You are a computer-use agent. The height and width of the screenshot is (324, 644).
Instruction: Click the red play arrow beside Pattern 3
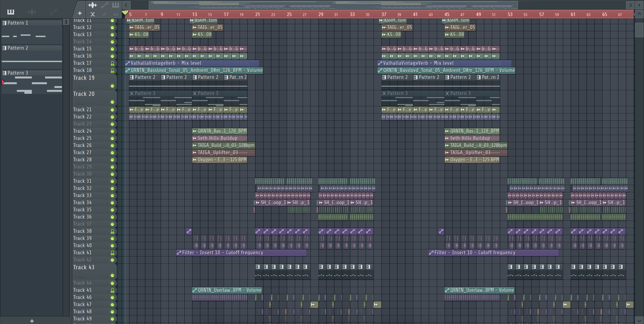coord(3,82)
